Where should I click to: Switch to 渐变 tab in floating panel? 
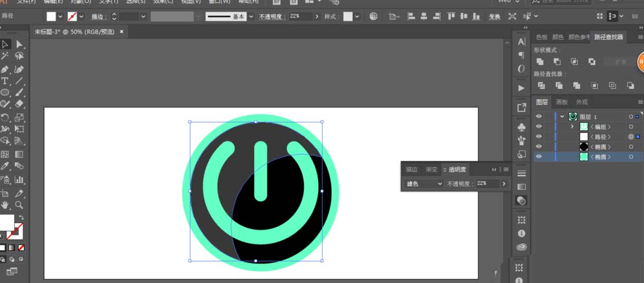431,170
